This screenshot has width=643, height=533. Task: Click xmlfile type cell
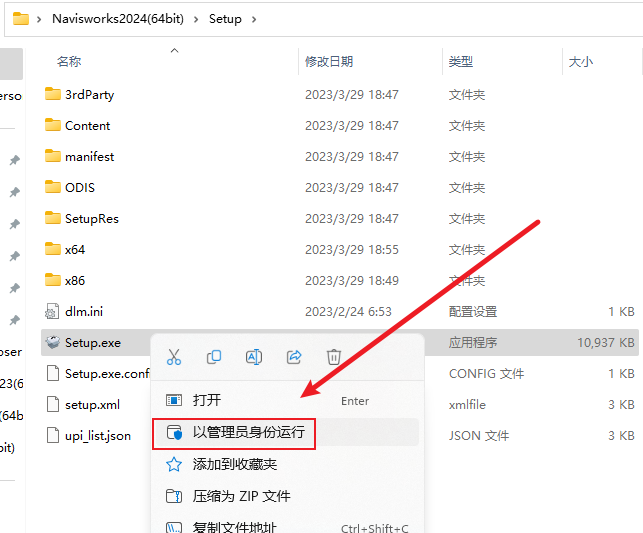pos(467,405)
